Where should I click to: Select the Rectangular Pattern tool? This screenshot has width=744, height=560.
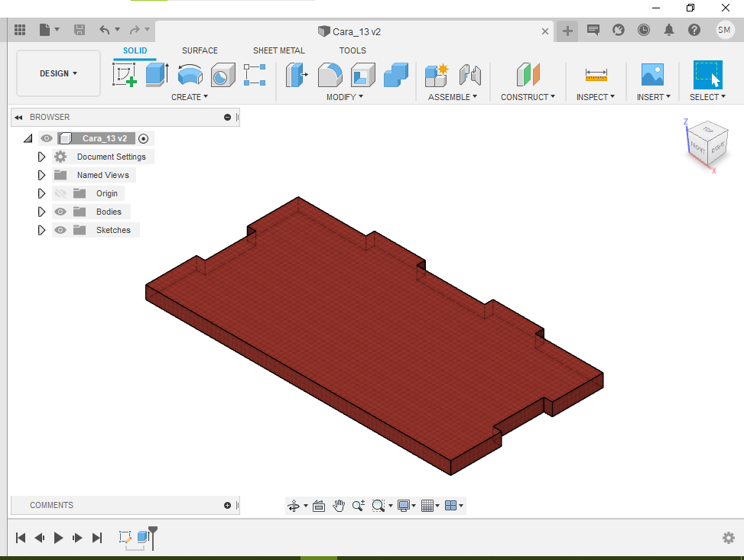255,74
